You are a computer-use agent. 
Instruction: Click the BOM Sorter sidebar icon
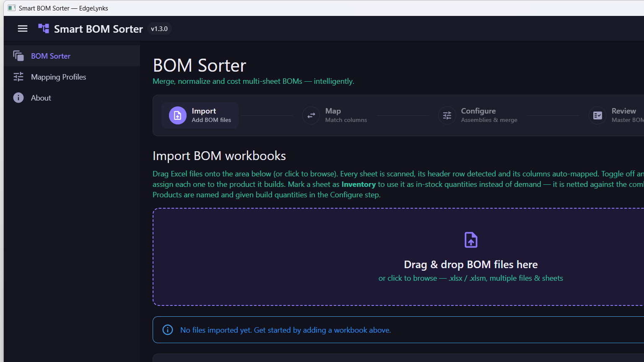(x=18, y=56)
